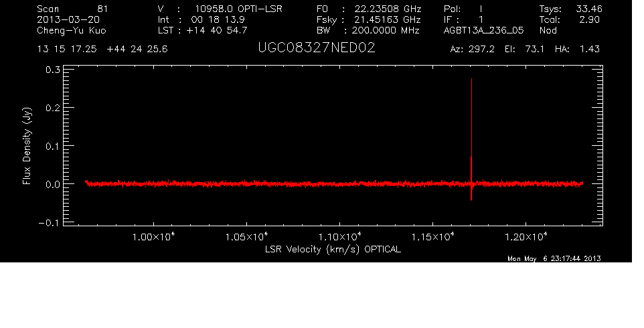The width and height of the screenshot is (644, 328).
Task: Click the 1.05×10⁴ x-axis tick label
Action: tap(246, 236)
